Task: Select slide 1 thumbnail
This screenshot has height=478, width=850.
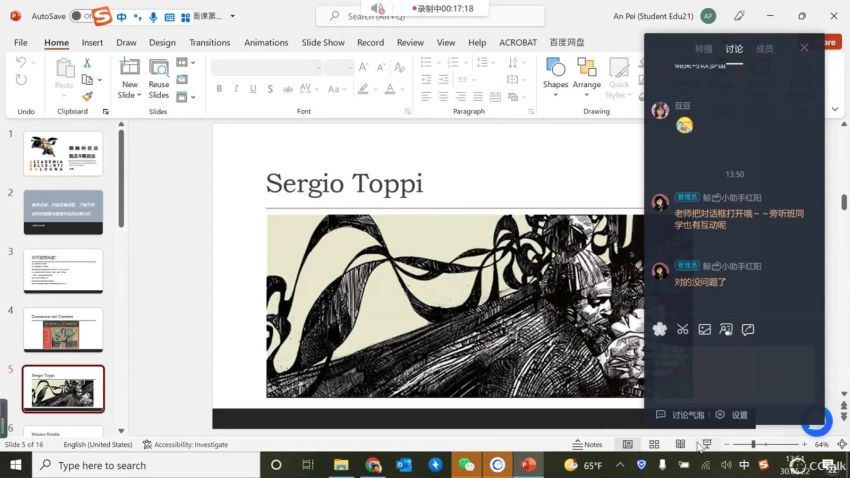Action: pyautogui.click(x=63, y=154)
